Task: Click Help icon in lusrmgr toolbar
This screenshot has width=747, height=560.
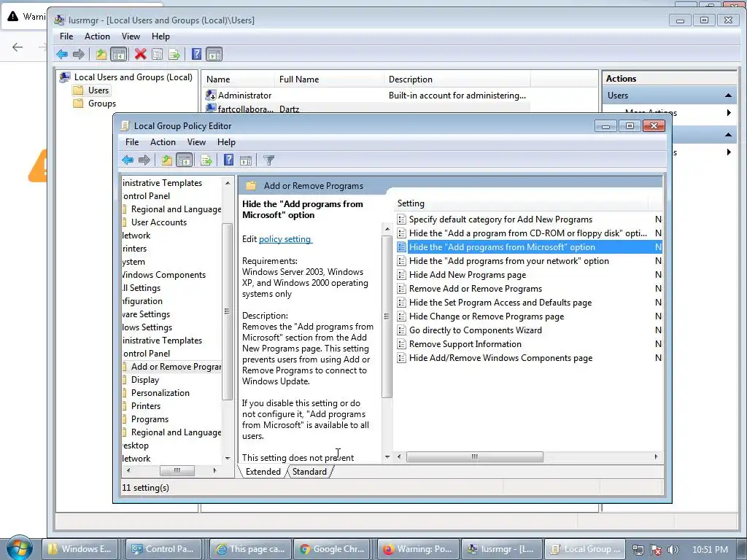Action: point(196,54)
